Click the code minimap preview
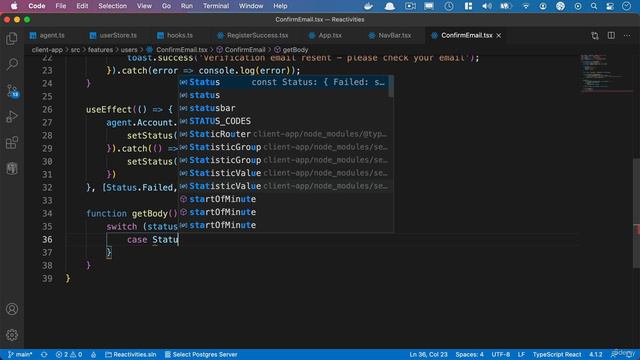The width and height of the screenshot is (640, 360). click(x=606, y=73)
